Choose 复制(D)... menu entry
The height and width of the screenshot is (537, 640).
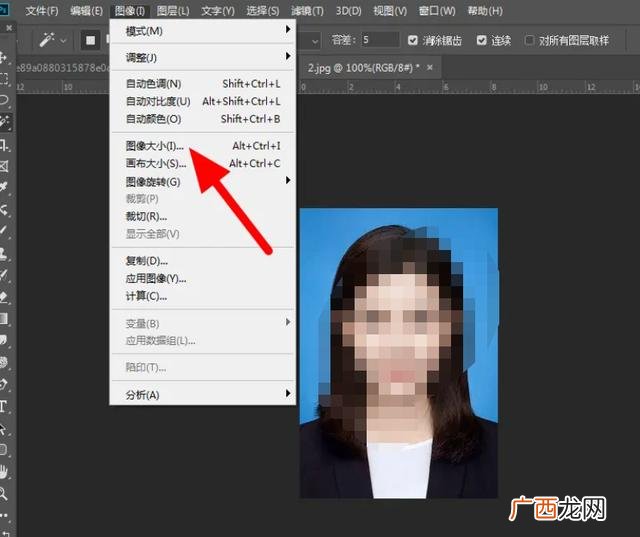coord(203,261)
